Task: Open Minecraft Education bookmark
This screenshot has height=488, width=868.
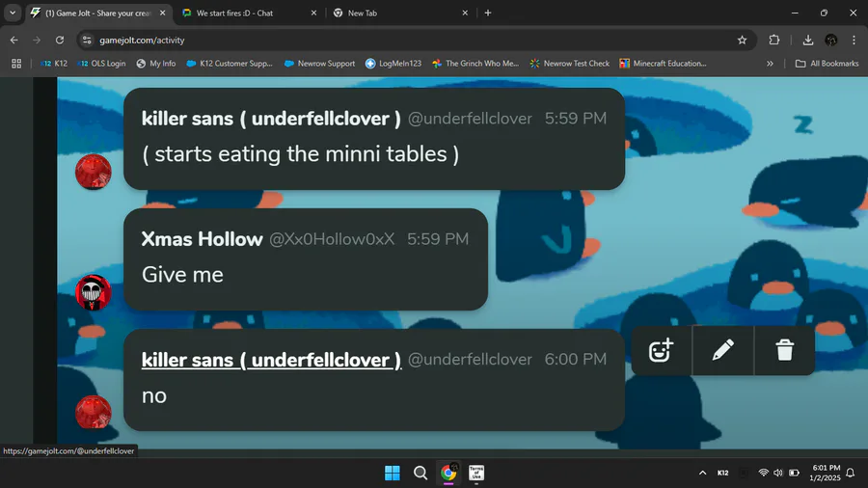Action: [664, 64]
